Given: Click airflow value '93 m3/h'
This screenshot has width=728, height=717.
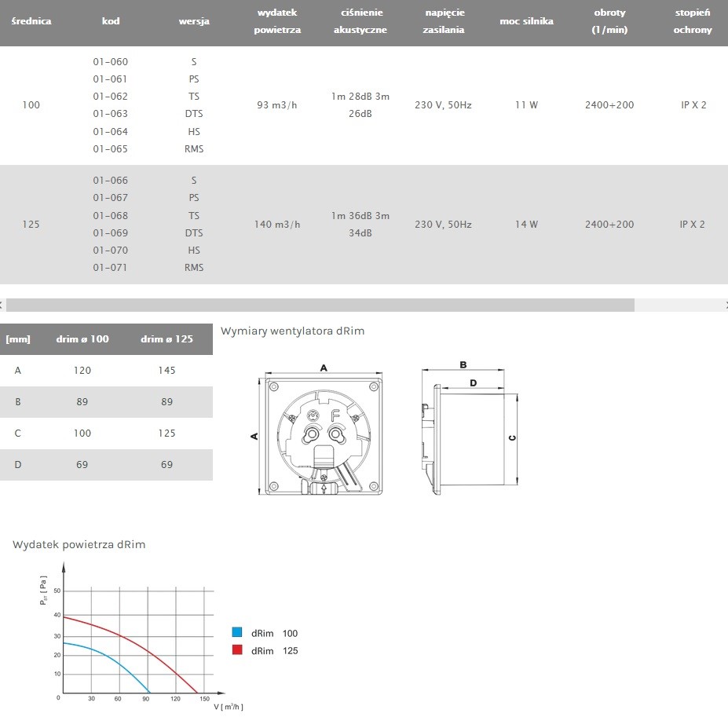Looking at the screenshot, I should pos(277,105).
